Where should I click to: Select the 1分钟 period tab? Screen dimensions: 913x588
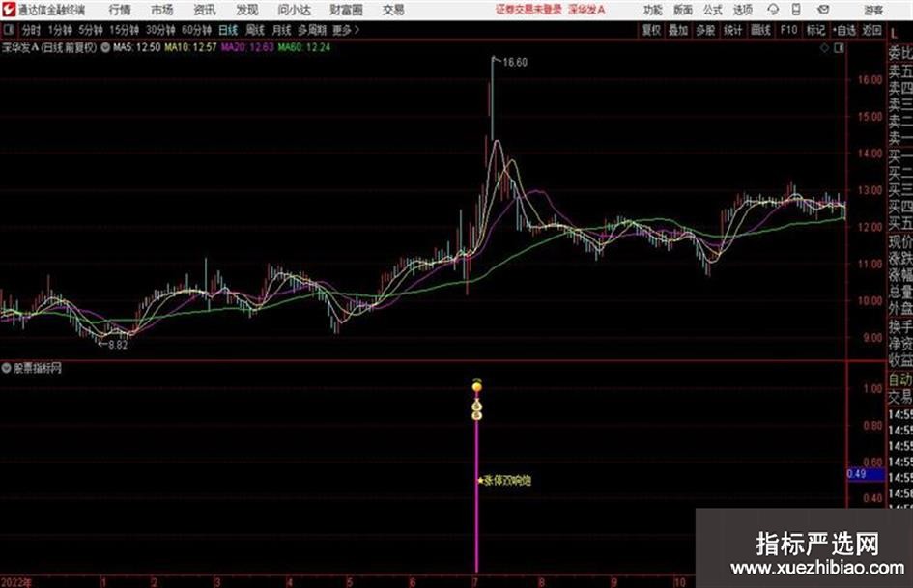59,30
